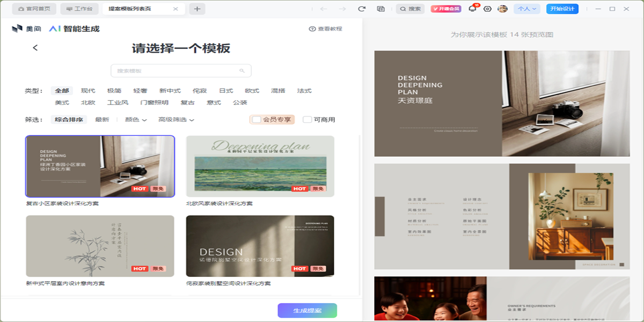Viewport: 644px width, 322px height.
Task: Open new tab with plus icon
Action: [197, 9]
